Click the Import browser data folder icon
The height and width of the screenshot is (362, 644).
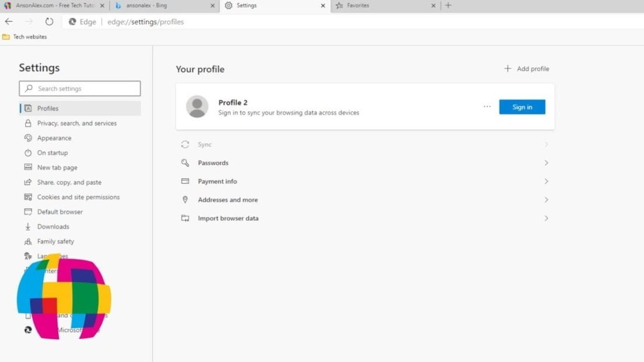tap(185, 218)
